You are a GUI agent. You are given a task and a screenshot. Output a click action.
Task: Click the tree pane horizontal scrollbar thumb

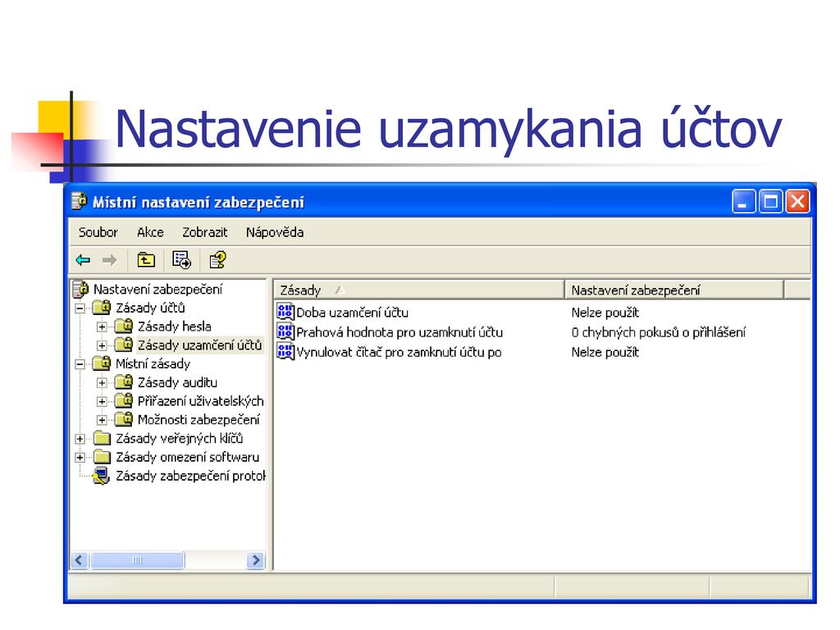coord(137,560)
